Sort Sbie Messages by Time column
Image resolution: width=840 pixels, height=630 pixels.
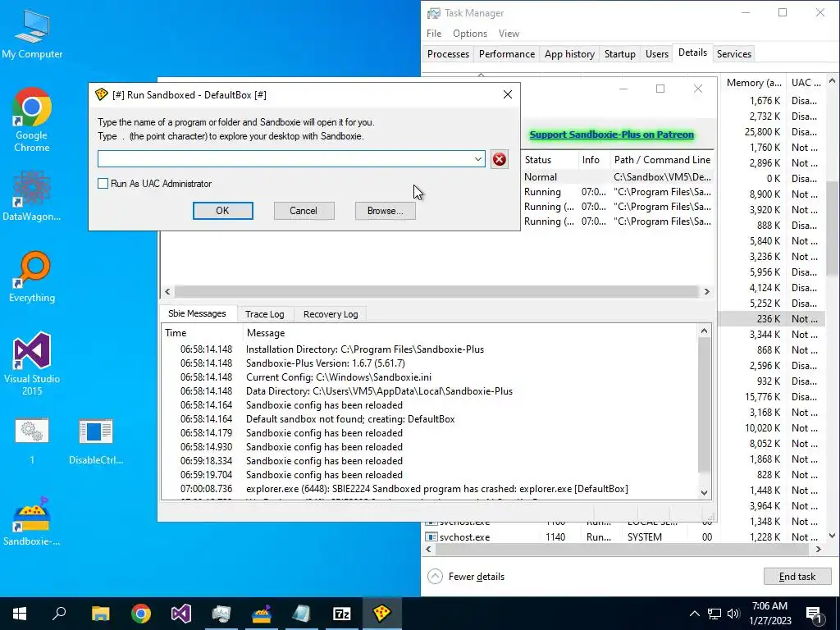(202, 333)
